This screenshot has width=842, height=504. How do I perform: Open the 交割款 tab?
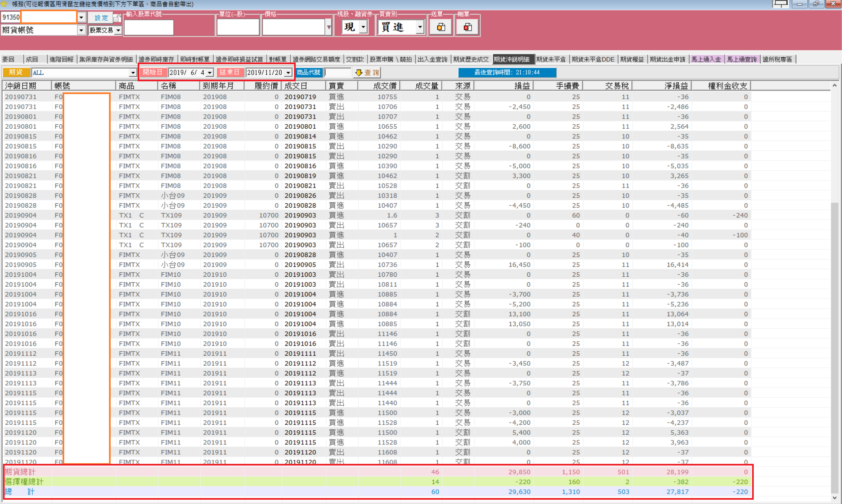[x=355, y=59]
